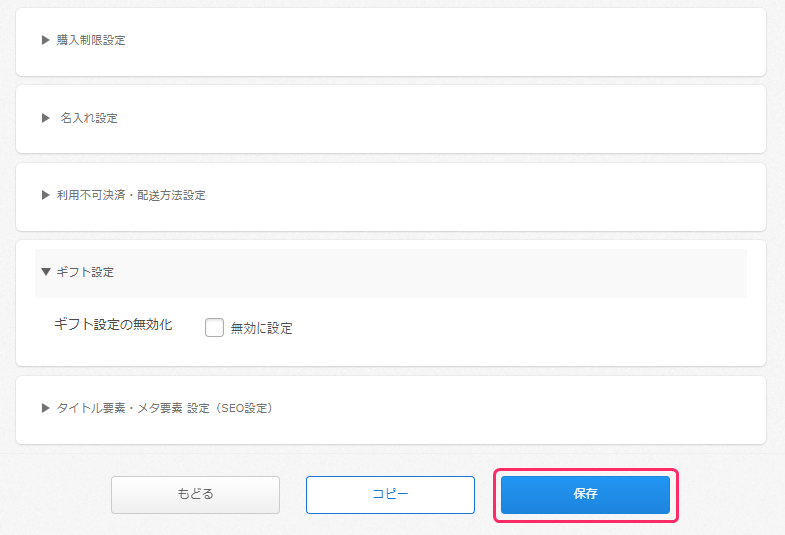Image resolution: width=785 pixels, height=535 pixels.
Task: Click the コピー button
Action: click(390, 494)
